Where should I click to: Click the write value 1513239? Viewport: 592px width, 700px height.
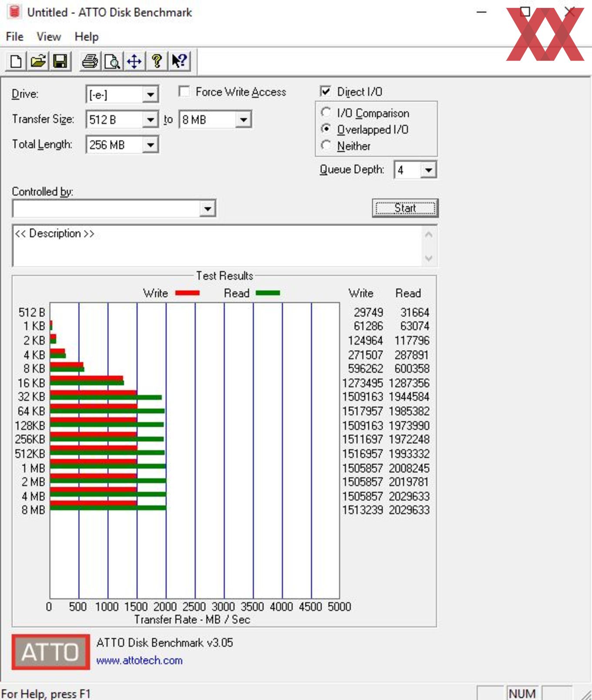pyautogui.click(x=363, y=510)
